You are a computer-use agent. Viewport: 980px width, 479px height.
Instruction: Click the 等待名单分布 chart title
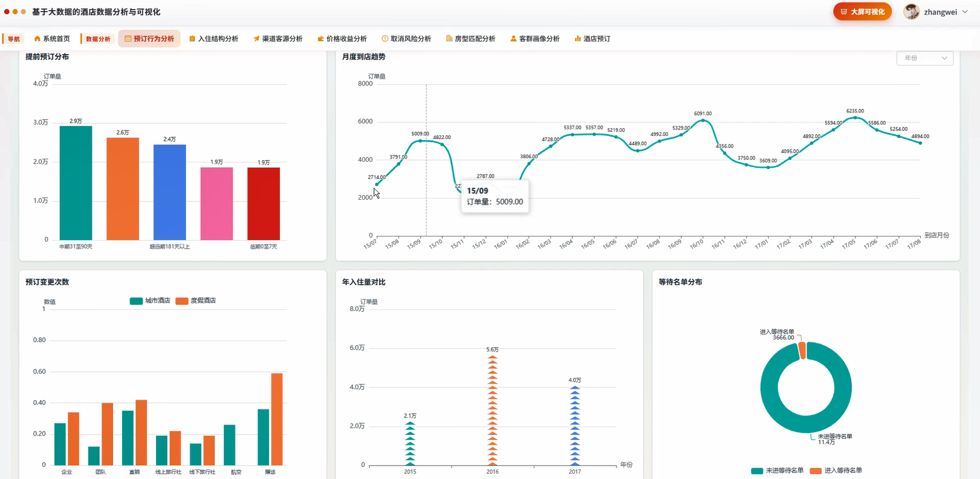click(x=680, y=282)
